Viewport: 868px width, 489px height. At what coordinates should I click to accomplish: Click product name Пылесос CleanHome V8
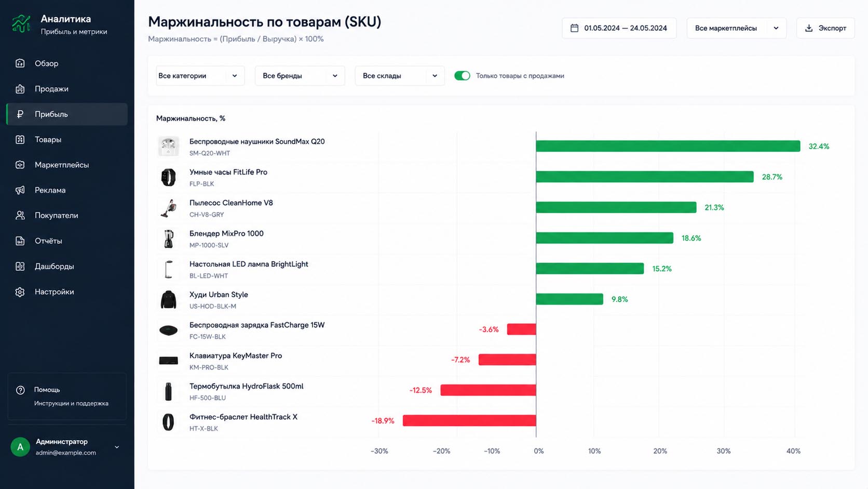click(231, 203)
